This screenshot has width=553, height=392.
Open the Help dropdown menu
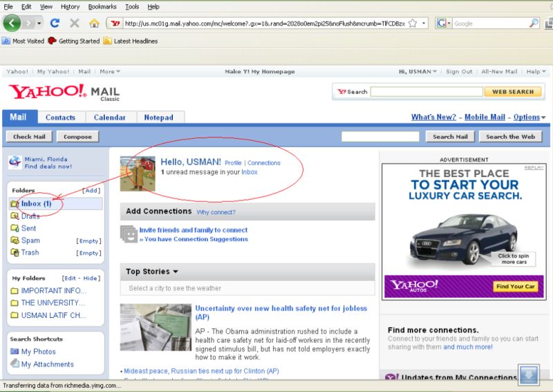click(x=535, y=71)
